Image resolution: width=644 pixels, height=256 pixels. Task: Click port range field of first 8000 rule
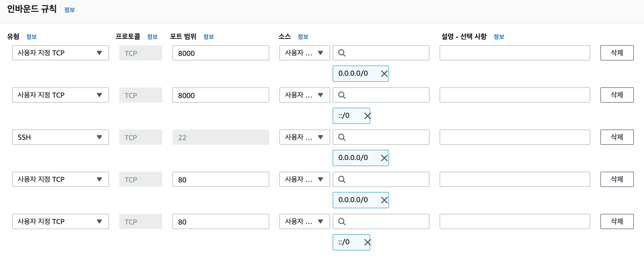pos(221,53)
